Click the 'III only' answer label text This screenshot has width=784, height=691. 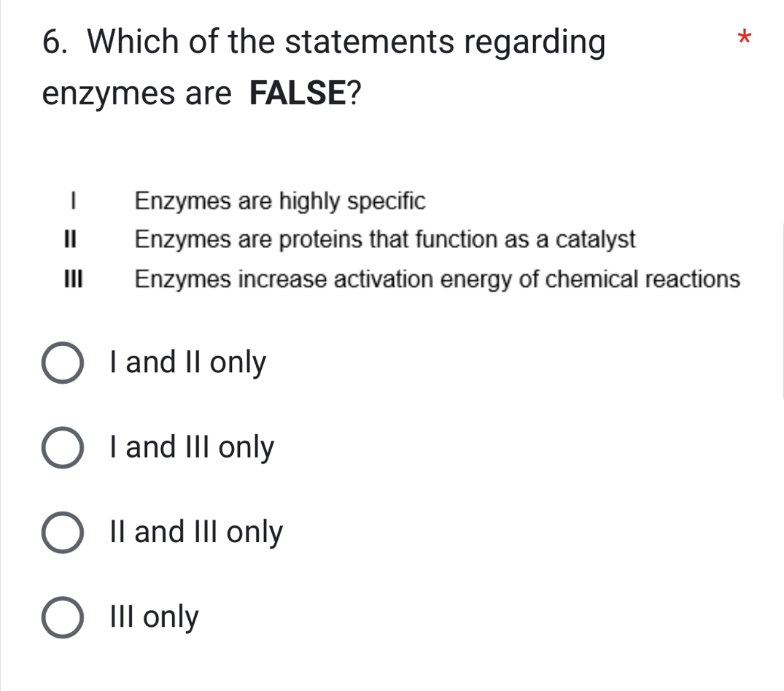pos(153,617)
